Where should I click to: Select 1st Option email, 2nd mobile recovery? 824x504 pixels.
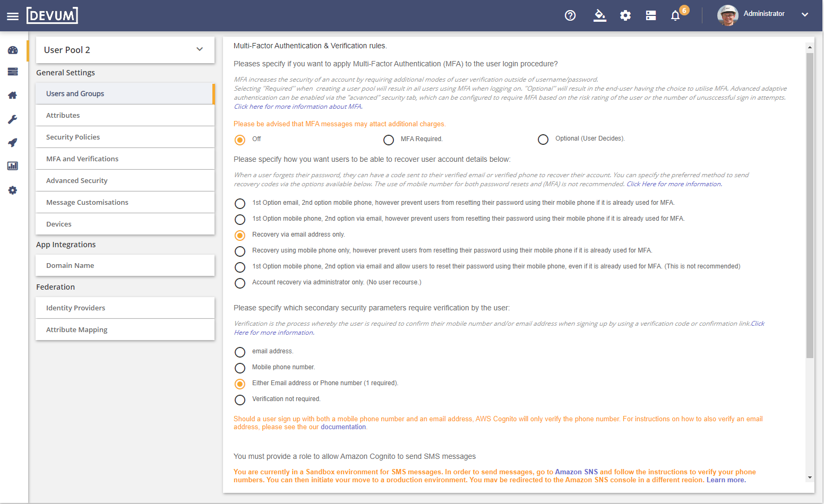240,203
